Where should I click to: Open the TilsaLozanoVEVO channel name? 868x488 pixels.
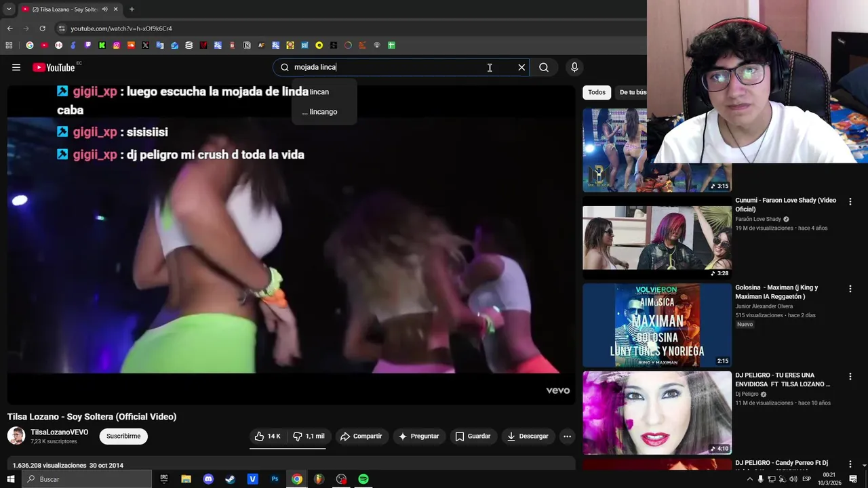coord(59,432)
